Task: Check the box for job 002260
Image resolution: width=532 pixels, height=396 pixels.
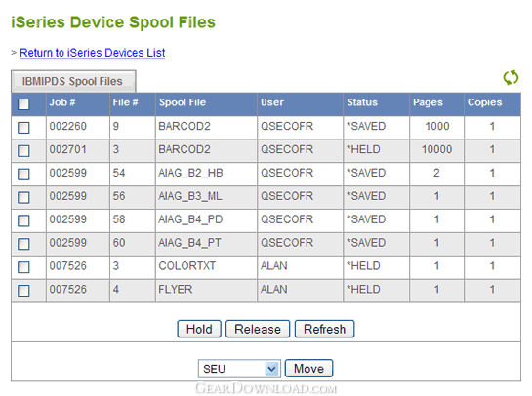Action: pos(23,128)
